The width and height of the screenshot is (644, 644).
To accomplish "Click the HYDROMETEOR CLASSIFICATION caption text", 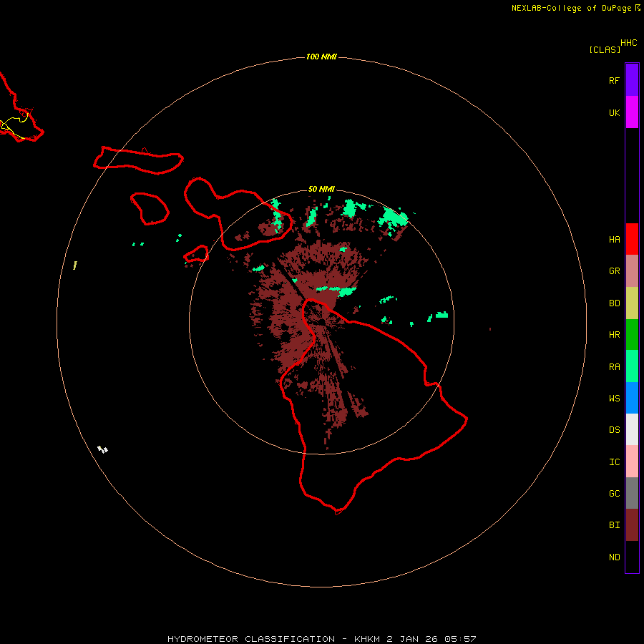I will 251,639.
